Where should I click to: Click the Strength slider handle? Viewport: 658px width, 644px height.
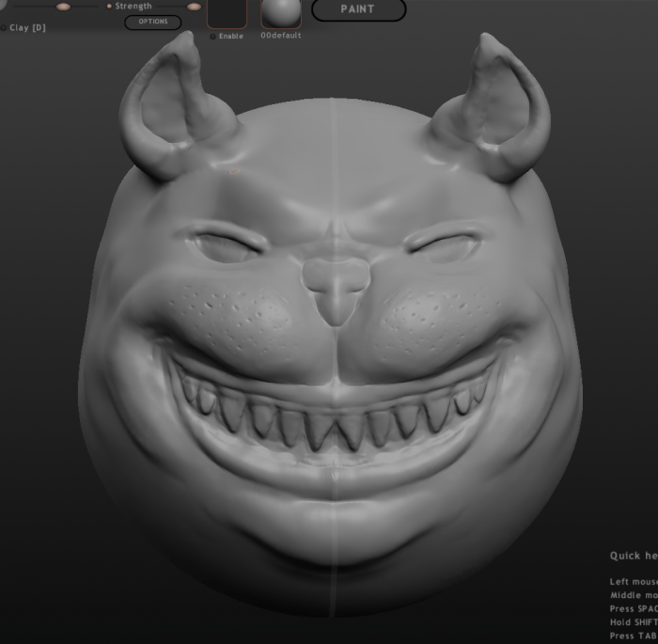click(x=194, y=7)
